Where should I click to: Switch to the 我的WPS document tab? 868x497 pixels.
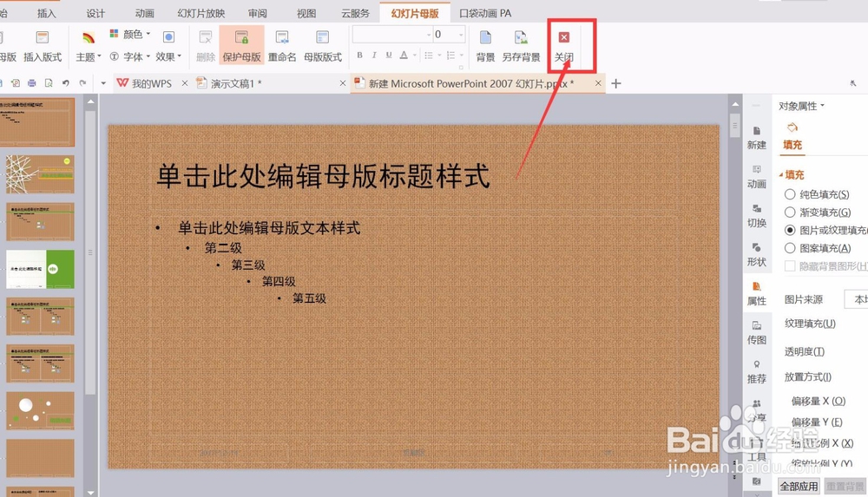(145, 83)
